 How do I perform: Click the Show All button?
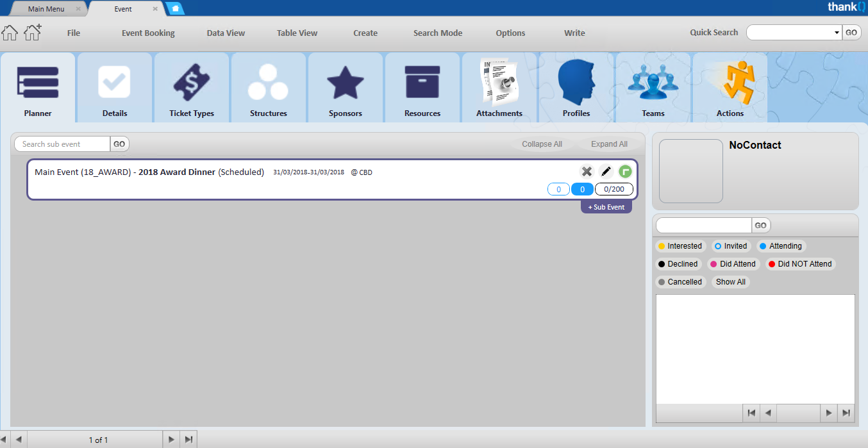pos(730,282)
